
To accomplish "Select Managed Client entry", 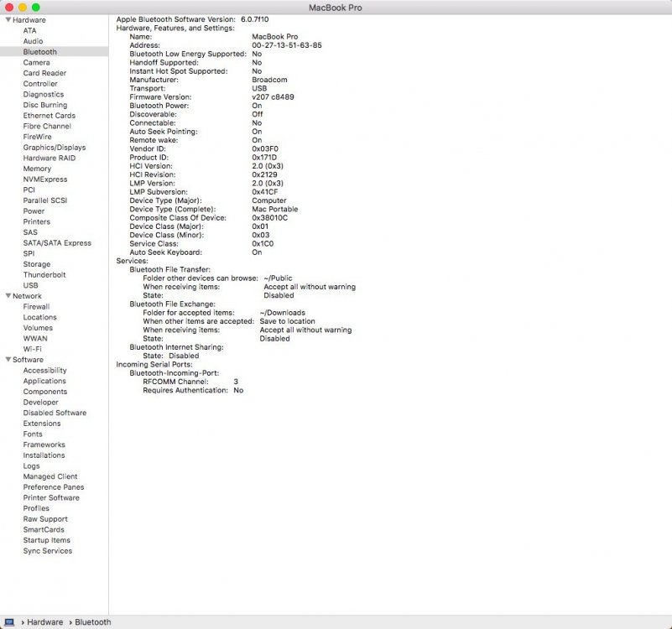I will point(50,476).
